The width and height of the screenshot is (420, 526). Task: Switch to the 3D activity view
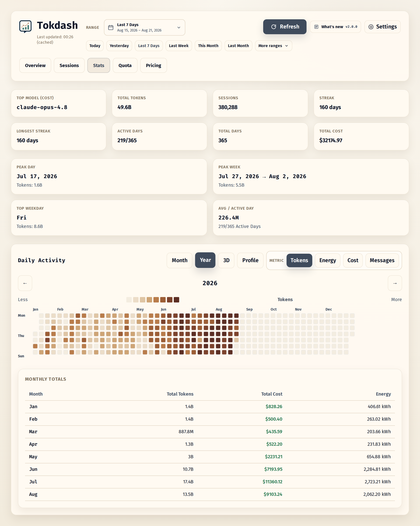tap(226, 260)
